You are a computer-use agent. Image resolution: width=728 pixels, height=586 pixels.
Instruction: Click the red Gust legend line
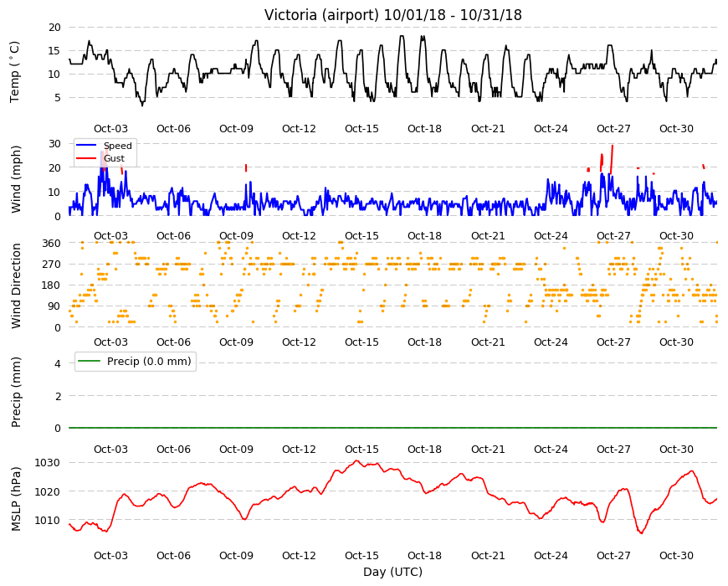(86, 158)
